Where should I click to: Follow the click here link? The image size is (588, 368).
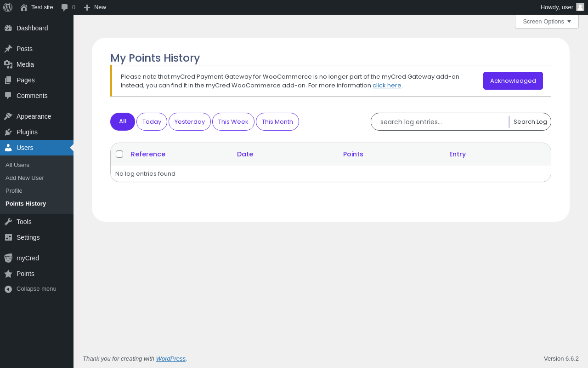point(387,86)
